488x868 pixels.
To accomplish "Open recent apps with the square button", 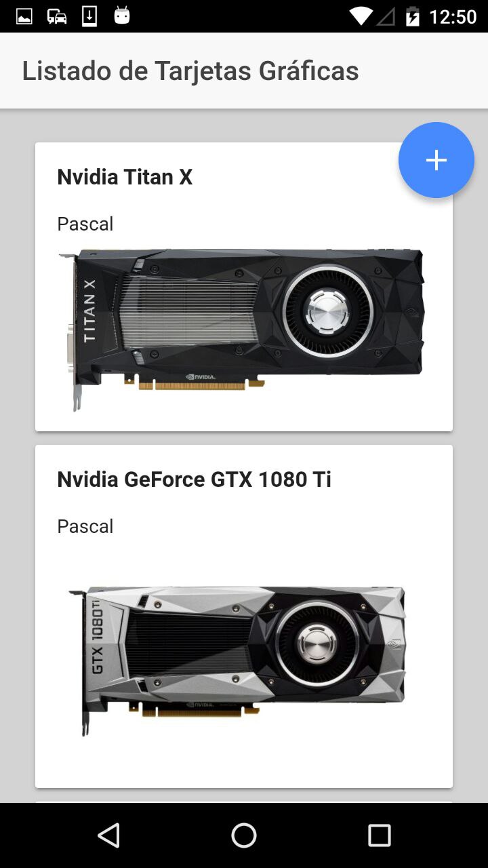I will point(380,835).
